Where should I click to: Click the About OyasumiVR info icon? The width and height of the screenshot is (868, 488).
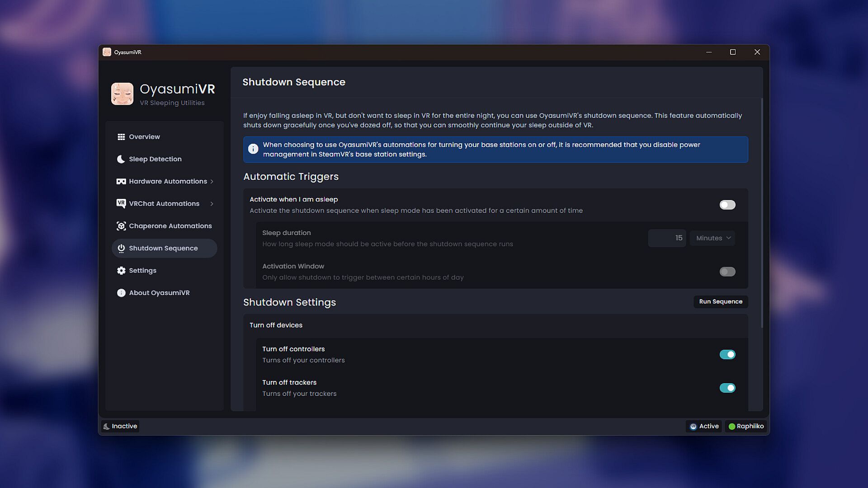point(121,293)
